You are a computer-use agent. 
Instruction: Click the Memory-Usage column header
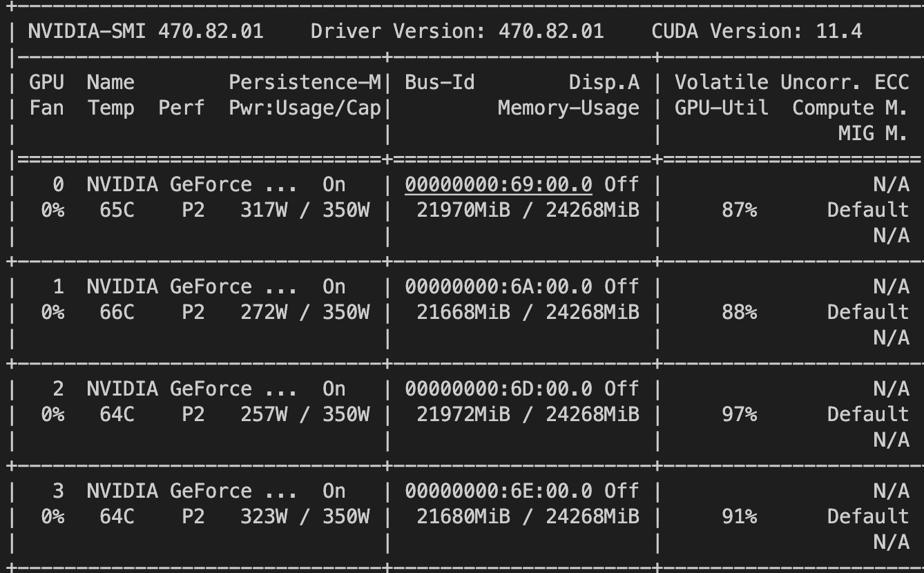point(568,108)
